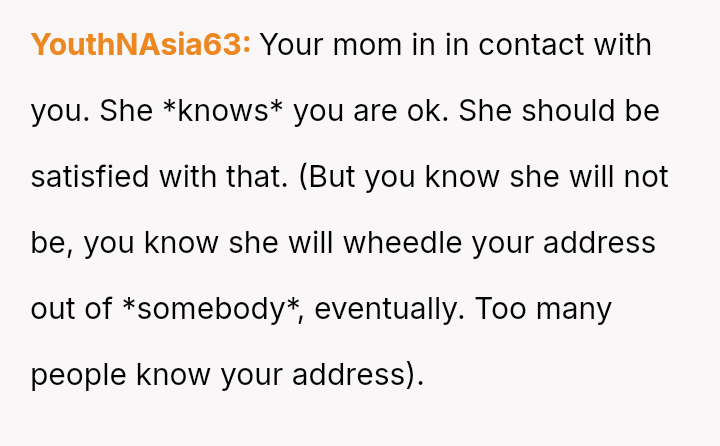Click the word "Your" starting the comment
This screenshot has height=446, width=720.
[x=295, y=45]
